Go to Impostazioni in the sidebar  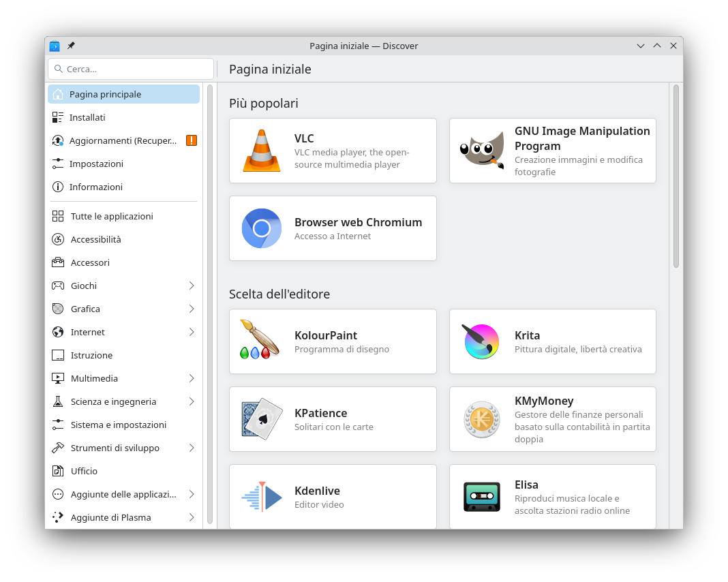click(x=96, y=164)
